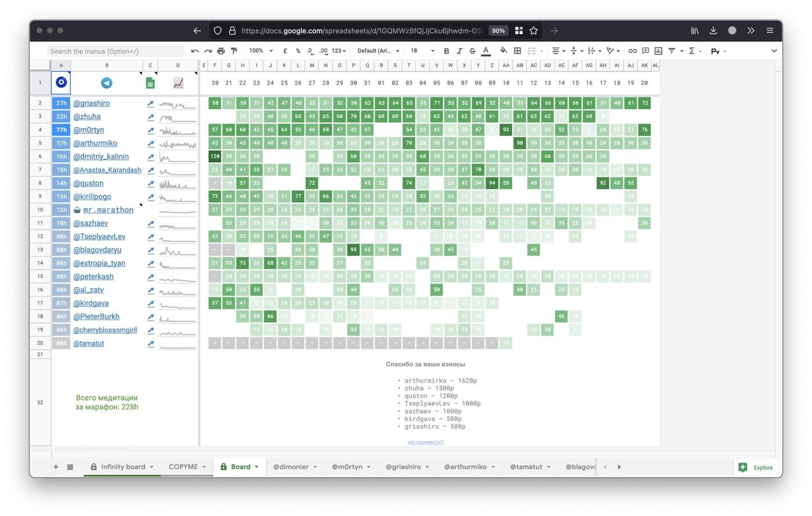The height and width of the screenshot is (516, 812).
Task: Toggle bold formatting
Action: 446,51
